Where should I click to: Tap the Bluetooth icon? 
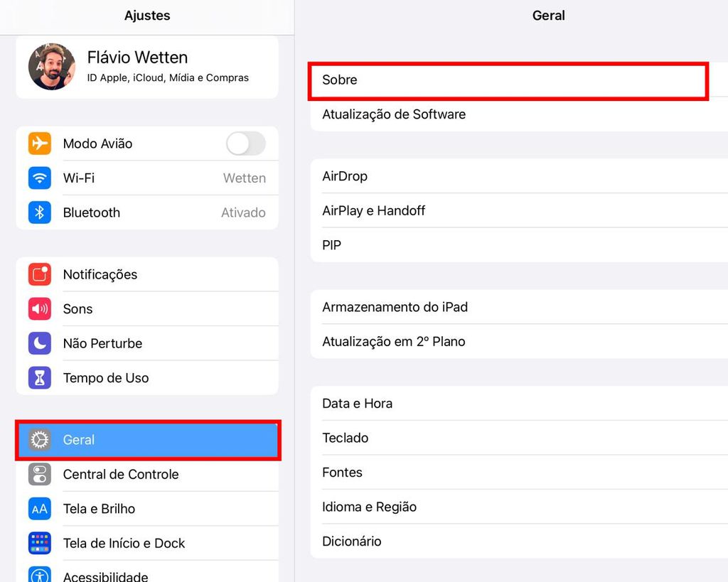click(40, 212)
